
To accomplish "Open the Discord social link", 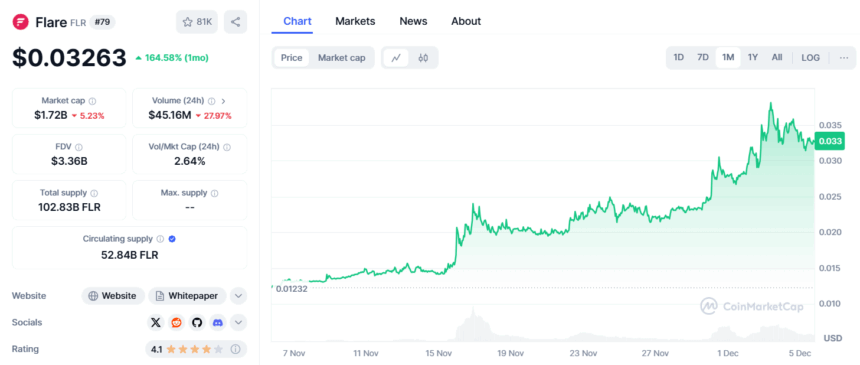I will [218, 322].
